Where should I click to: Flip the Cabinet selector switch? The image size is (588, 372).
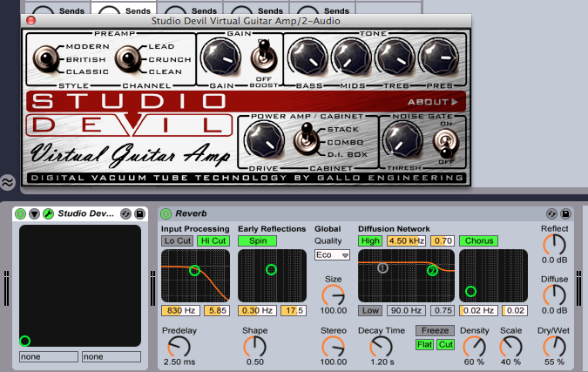pos(307,139)
